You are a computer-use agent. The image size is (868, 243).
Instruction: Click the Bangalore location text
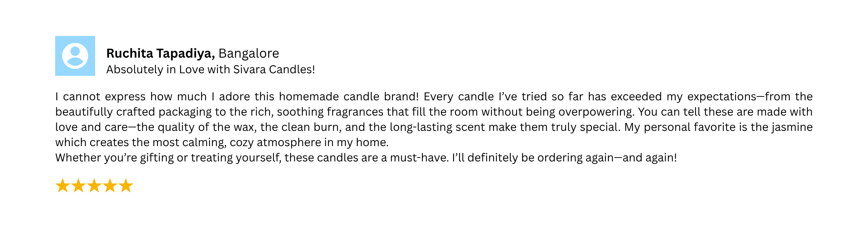coord(249,53)
